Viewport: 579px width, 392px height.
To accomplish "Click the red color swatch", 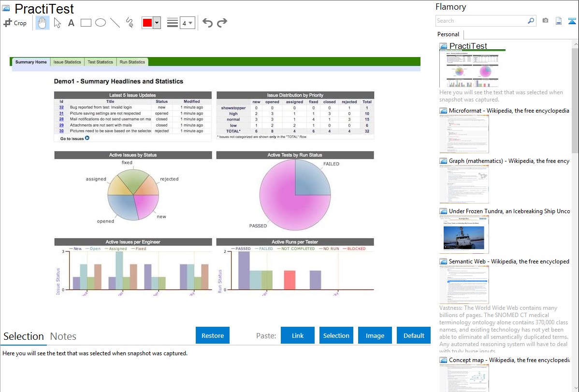I will pyautogui.click(x=147, y=23).
